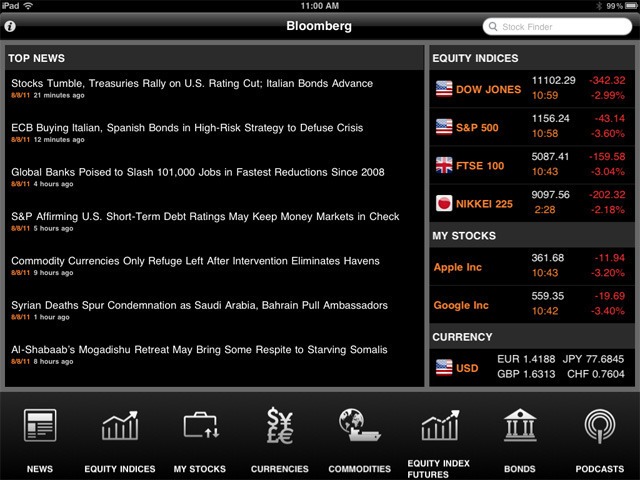Open Equity Index Futures icon
This screenshot has width=640, height=480.
pyautogui.click(x=439, y=428)
